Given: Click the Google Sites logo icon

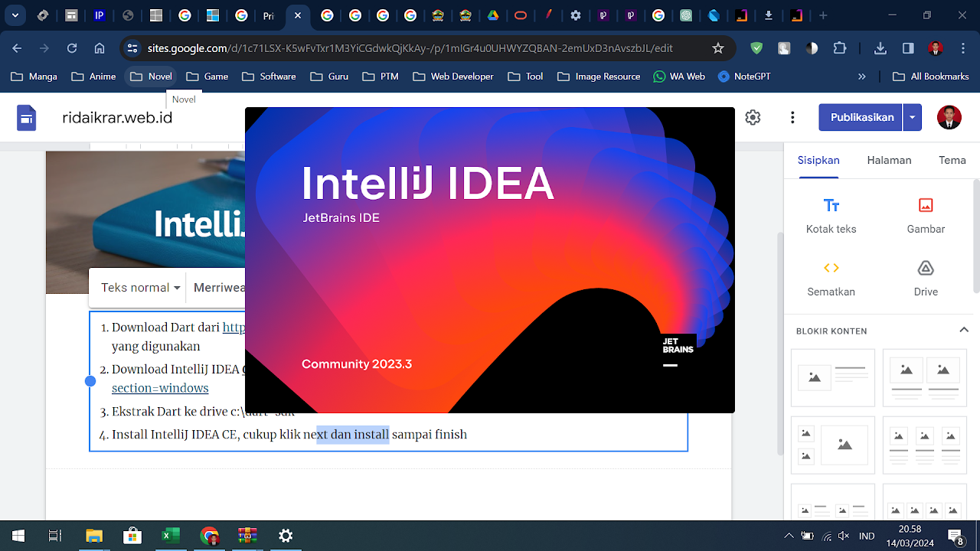Looking at the screenshot, I should tap(27, 118).
